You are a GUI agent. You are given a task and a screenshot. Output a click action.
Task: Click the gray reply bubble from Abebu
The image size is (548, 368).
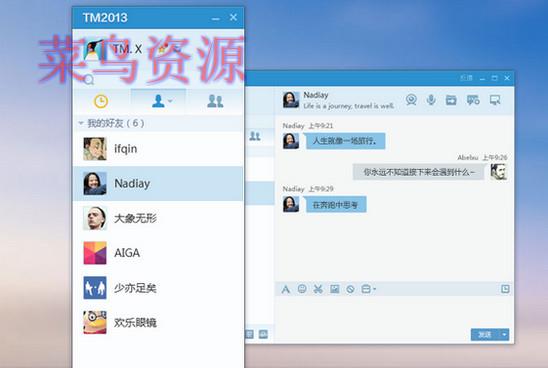click(418, 172)
